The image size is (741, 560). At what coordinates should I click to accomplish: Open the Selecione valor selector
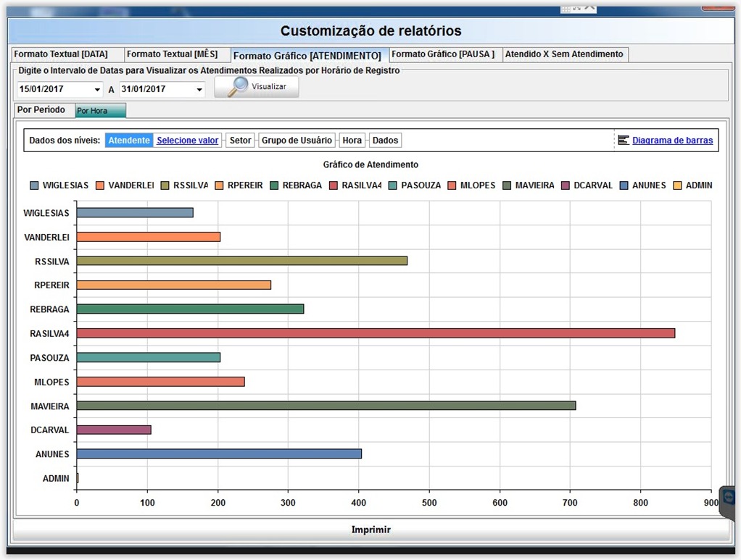[187, 141]
